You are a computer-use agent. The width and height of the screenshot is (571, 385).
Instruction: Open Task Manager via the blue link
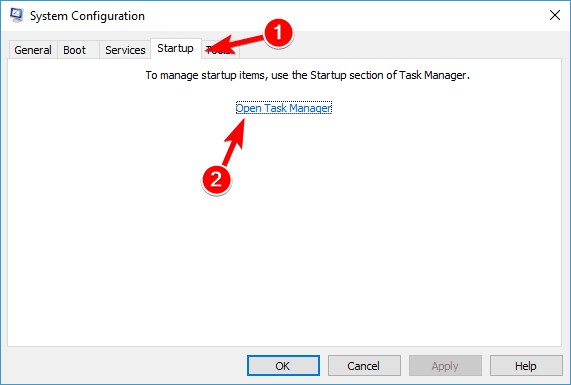click(x=284, y=108)
